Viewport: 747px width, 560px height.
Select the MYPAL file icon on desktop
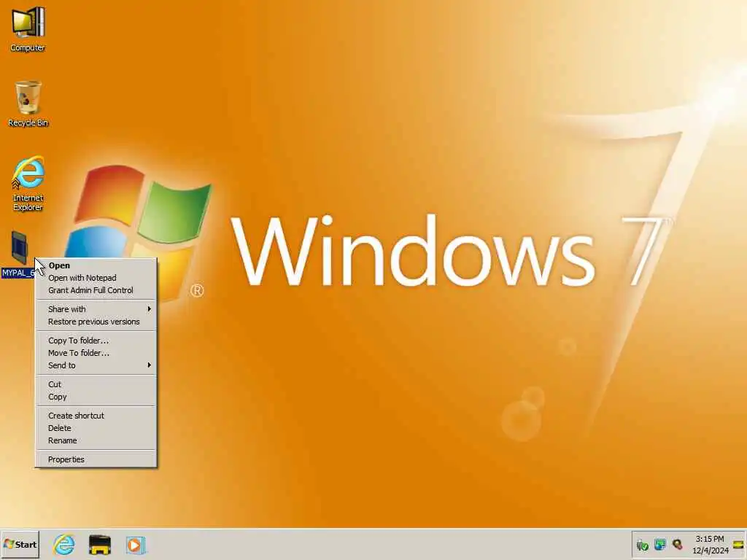[19, 254]
